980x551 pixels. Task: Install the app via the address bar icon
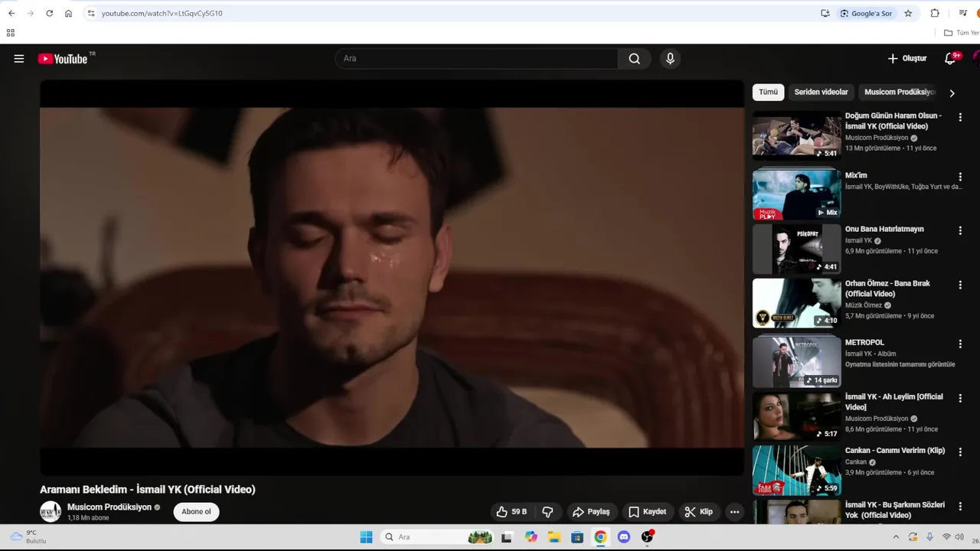point(825,13)
